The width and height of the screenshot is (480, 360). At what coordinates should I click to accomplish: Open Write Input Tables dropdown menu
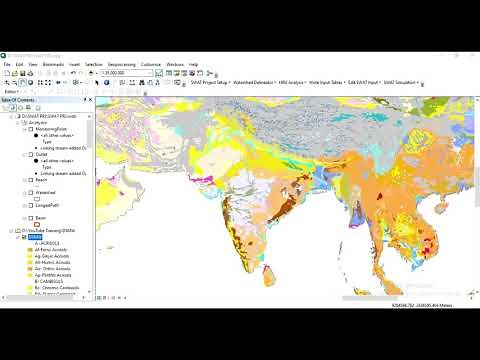coord(327,82)
